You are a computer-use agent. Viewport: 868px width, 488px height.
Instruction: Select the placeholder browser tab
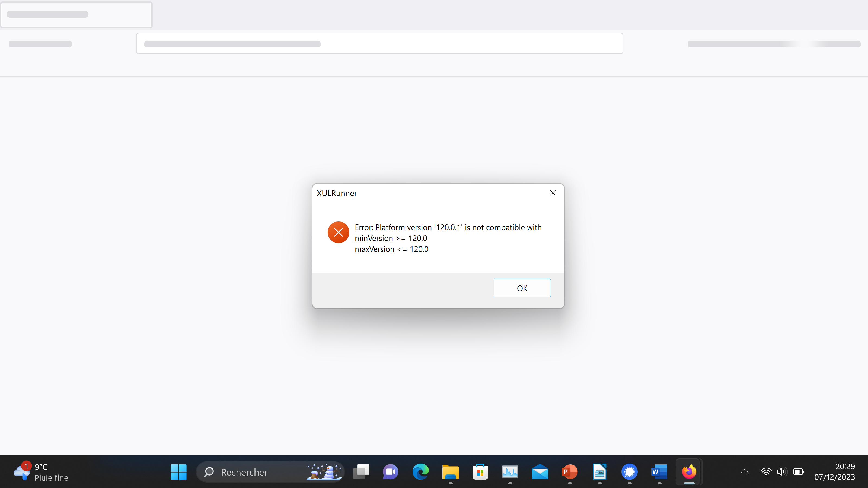(x=76, y=15)
